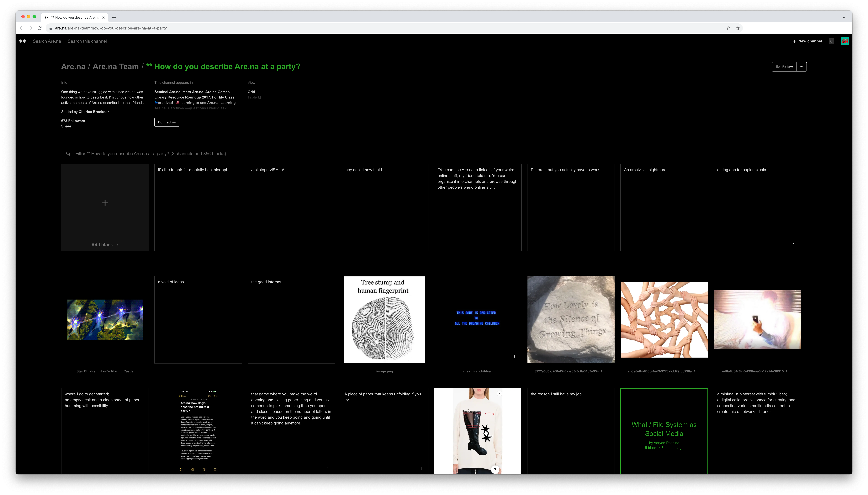Viewport: 868px width, 495px height.
Task: Click the New channel menu item
Action: pyautogui.click(x=807, y=41)
